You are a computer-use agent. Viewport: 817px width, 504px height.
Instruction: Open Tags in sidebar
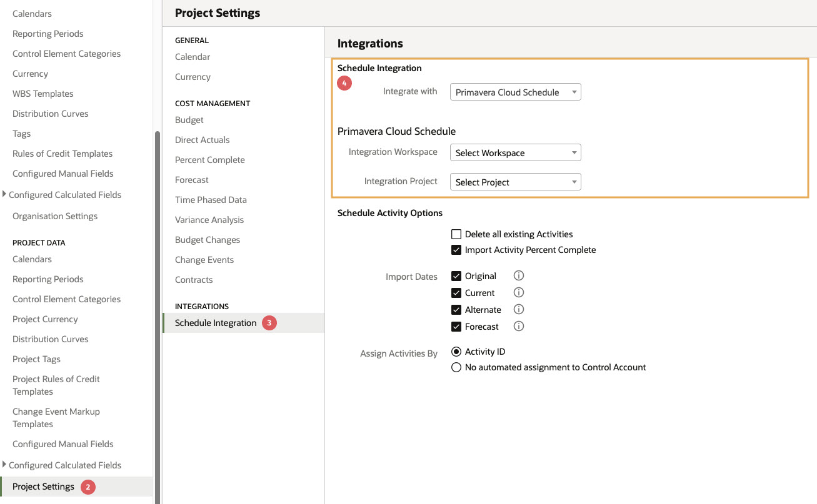pyautogui.click(x=21, y=134)
